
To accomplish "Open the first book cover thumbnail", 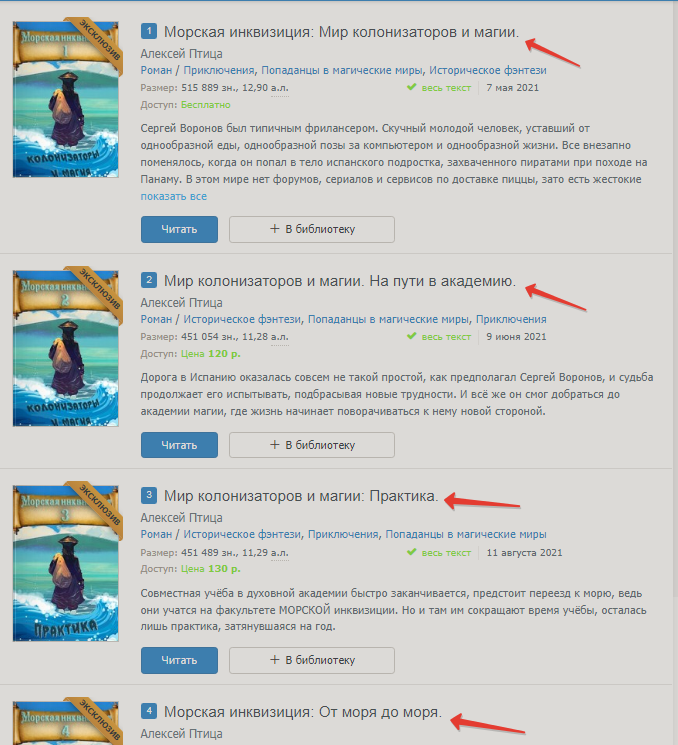I will click(x=66, y=99).
